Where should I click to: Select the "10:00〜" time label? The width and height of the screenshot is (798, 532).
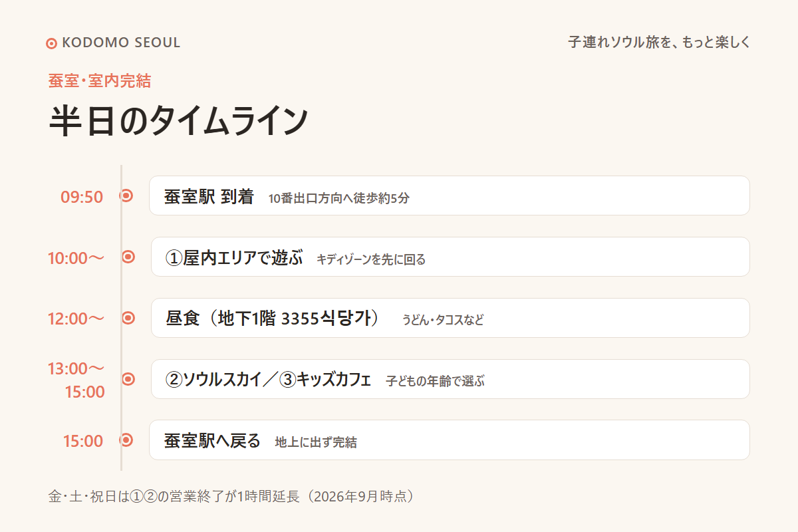(x=76, y=258)
